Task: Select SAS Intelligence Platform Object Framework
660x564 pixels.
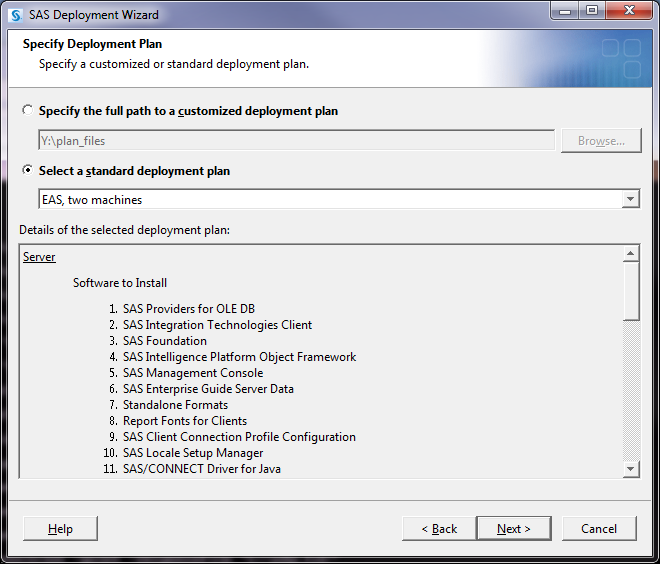Action: 239,357
